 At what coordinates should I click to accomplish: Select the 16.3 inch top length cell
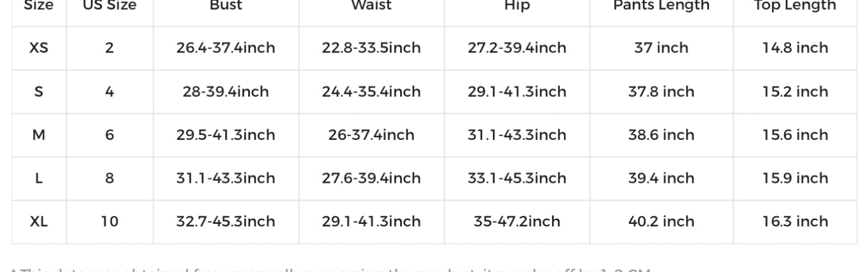tap(795, 221)
